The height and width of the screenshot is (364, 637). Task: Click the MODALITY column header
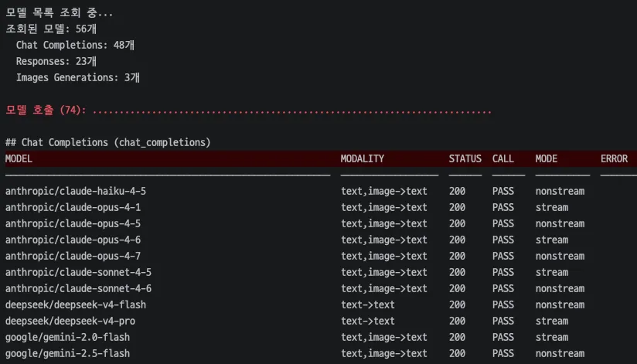[363, 158]
